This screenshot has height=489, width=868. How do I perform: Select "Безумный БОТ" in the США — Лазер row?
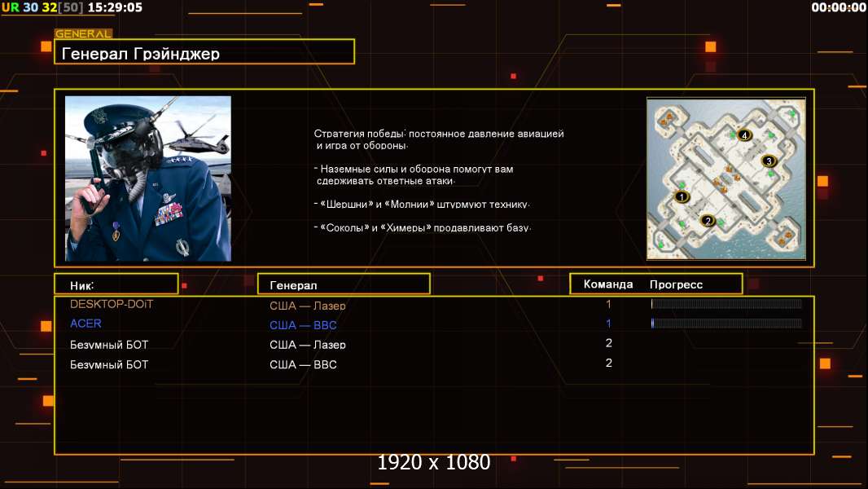coord(109,345)
